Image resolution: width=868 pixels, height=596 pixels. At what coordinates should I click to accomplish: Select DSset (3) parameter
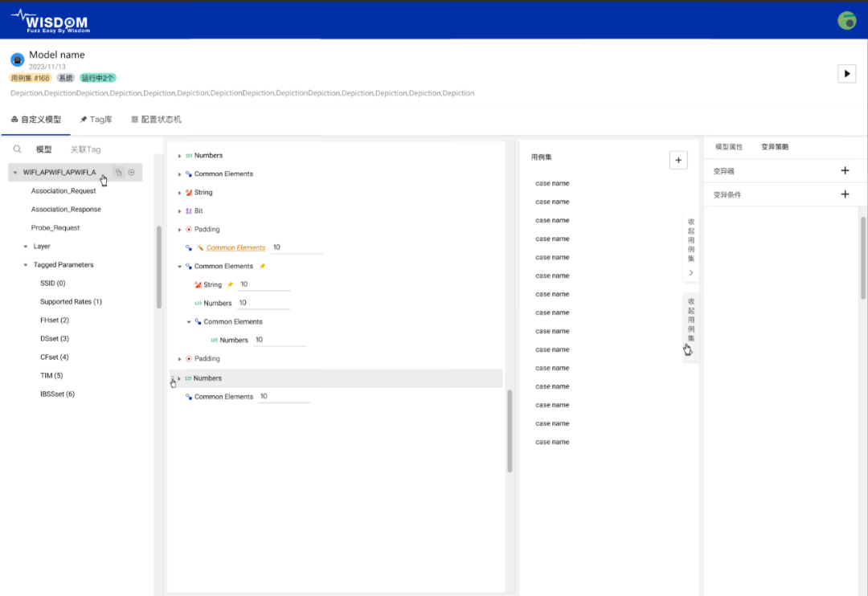[55, 339]
